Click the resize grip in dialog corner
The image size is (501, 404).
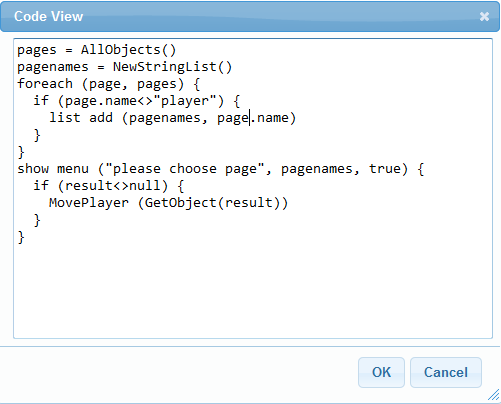tap(493, 395)
